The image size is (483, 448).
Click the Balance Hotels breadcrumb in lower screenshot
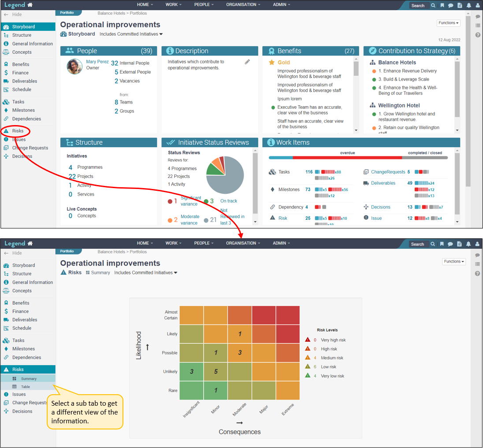pyautogui.click(x=111, y=252)
